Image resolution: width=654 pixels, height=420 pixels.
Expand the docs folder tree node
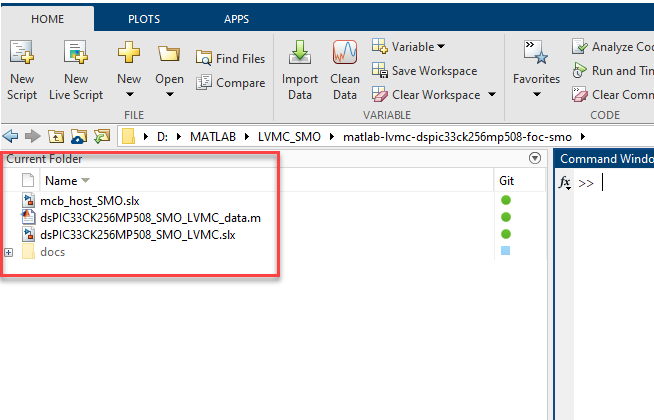8,252
